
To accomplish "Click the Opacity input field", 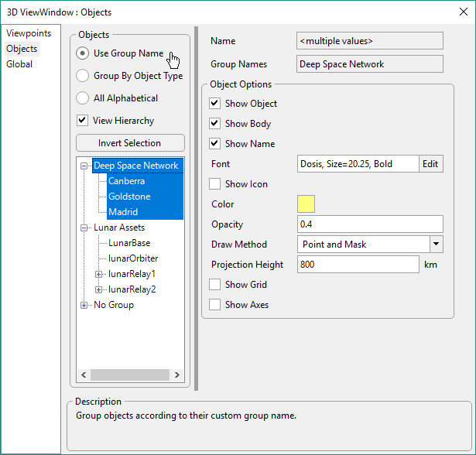I will [370, 224].
